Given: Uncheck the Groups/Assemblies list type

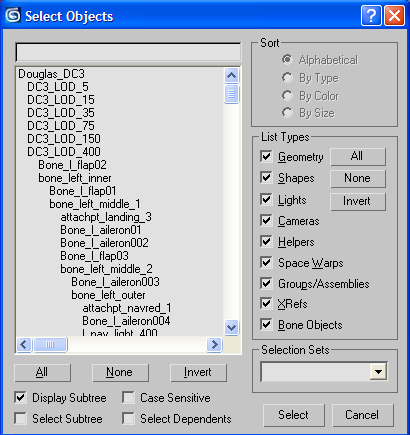Looking at the screenshot, I should [266, 284].
